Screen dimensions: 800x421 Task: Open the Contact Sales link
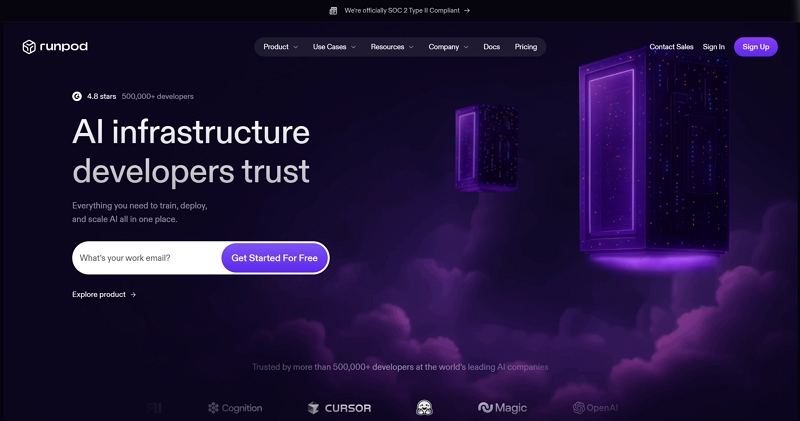pyautogui.click(x=671, y=47)
